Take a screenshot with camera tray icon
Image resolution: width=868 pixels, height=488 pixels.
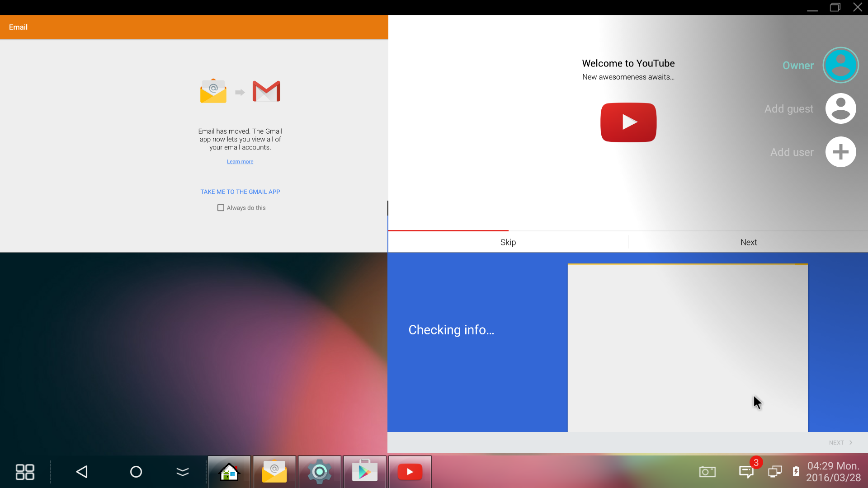click(708, 472)
